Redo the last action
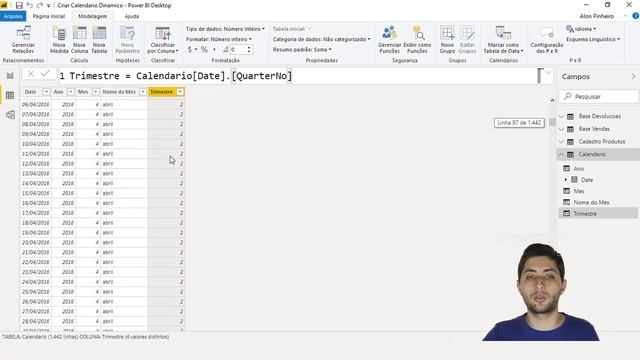The height and width of the screenshot is (360, 640). pyautogui.click(x=40, y=5)
